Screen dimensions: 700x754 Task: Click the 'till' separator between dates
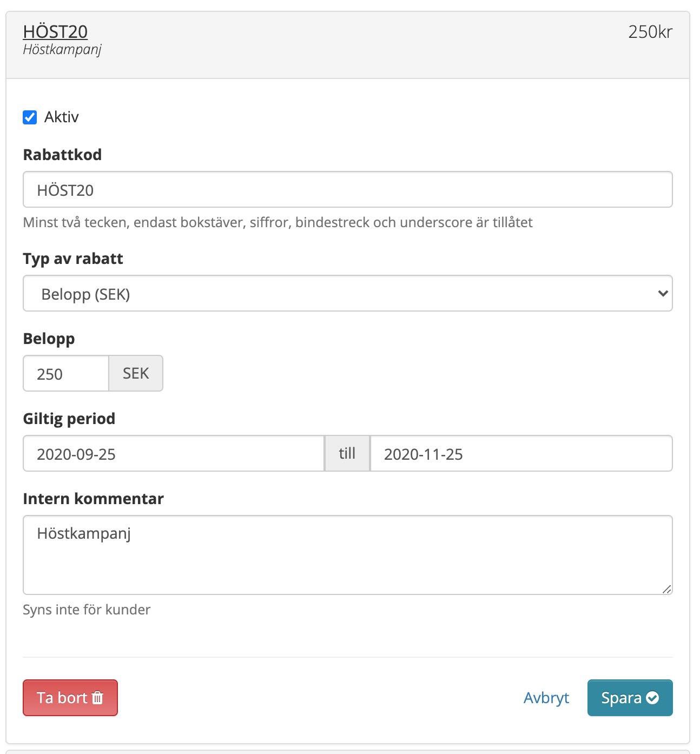(x=347, y=454)
